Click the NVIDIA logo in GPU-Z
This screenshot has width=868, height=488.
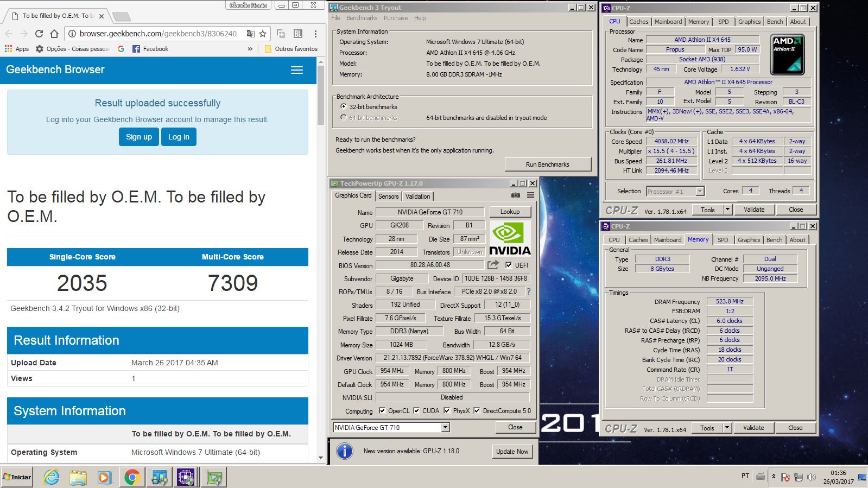tap(510, 238)
